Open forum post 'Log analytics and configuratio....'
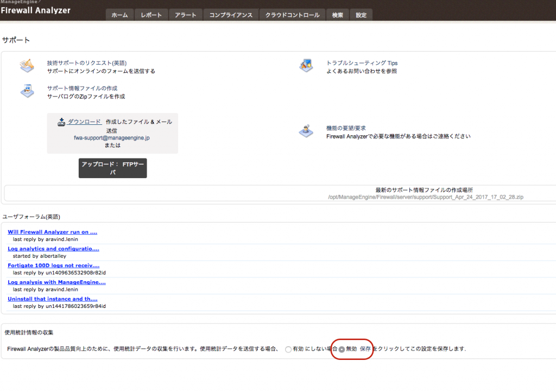This screenshot has width=556, height=392. [54, 249]
